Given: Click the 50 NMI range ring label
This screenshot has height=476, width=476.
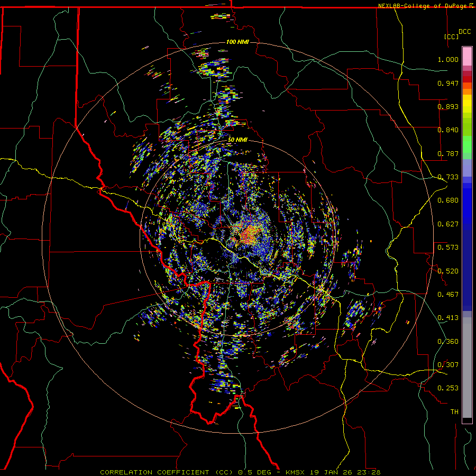Looking at the screenshot, I should (x=237, y=140).
